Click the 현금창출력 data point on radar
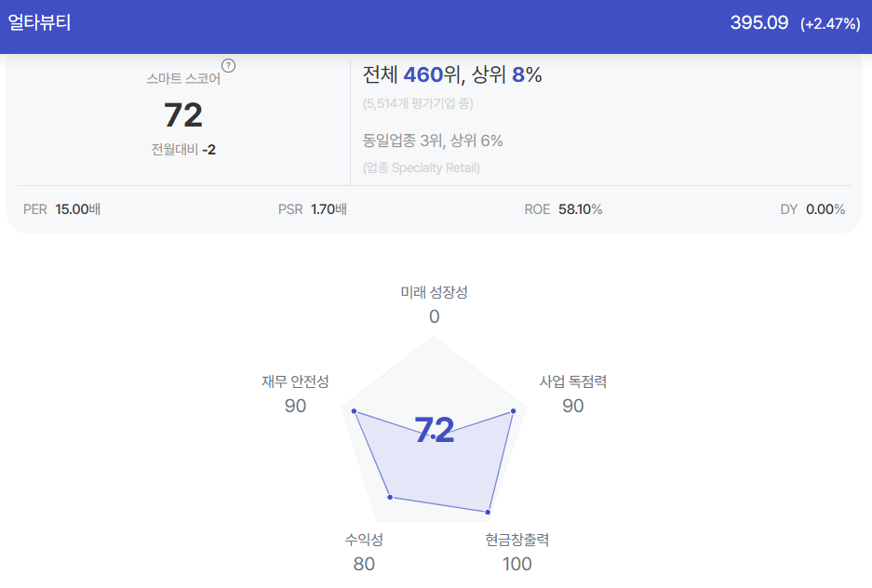 point(488,512)
